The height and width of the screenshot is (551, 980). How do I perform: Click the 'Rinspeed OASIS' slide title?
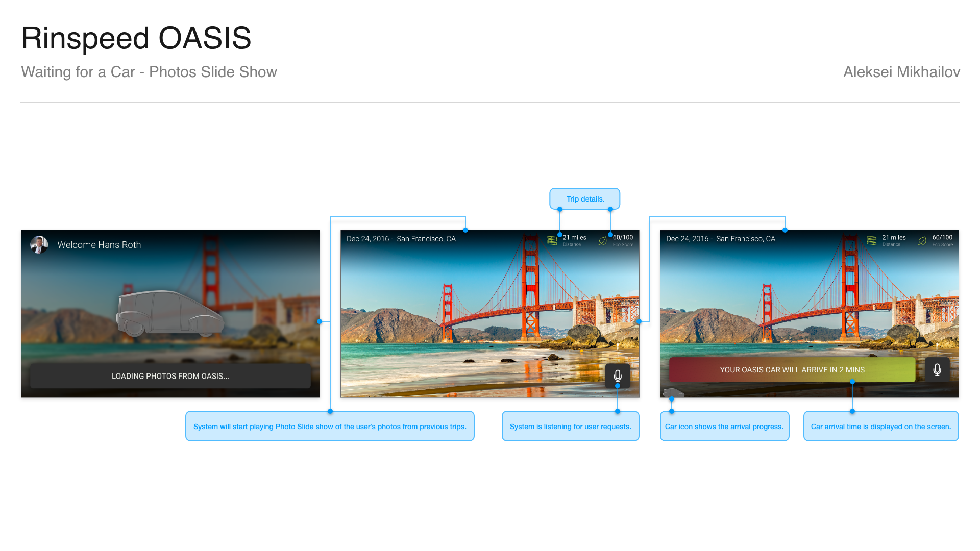pyautogui.click(x=136, y=38)
